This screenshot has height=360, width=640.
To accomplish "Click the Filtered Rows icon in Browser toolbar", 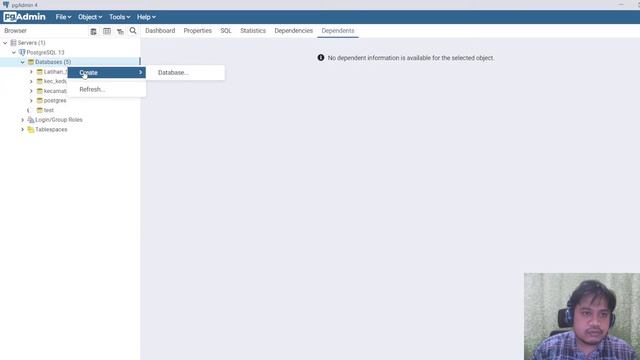I will [x=120, y=31].
